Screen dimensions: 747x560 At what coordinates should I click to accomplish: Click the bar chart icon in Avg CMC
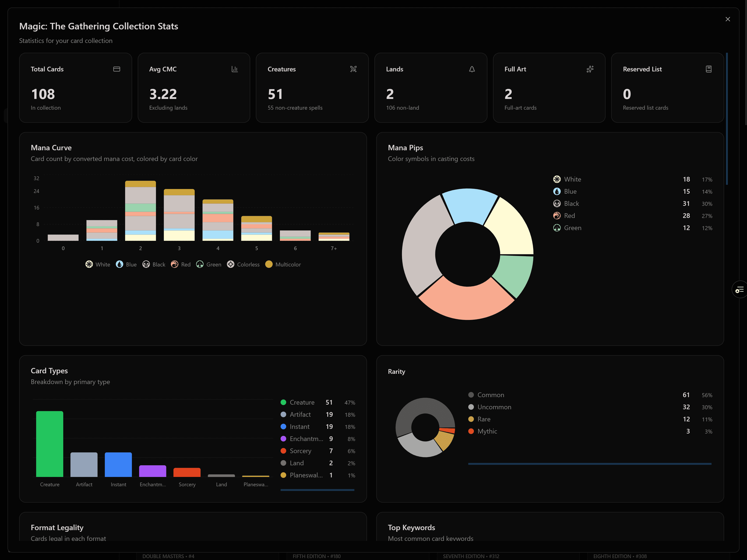point(235,69)
